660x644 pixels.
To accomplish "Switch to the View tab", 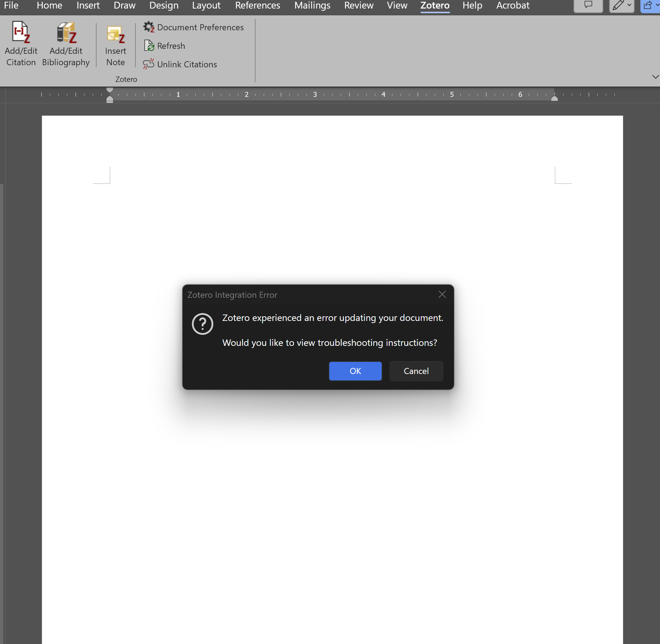I will tap(397, 5).
